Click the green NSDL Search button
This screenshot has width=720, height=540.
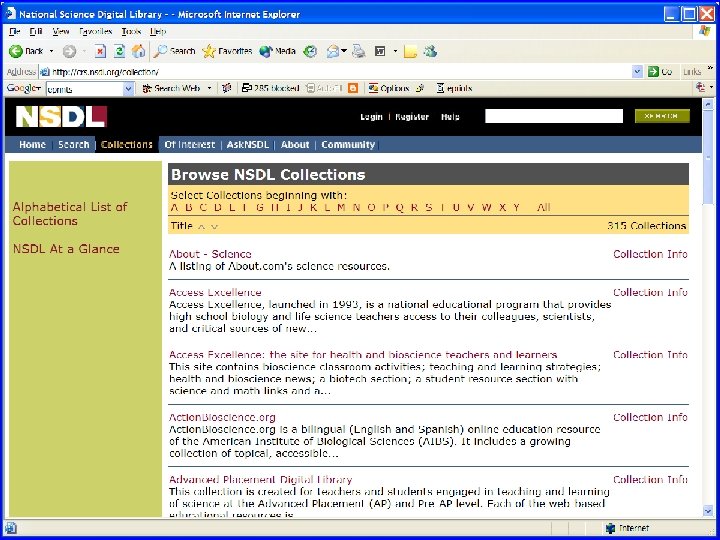662,116
